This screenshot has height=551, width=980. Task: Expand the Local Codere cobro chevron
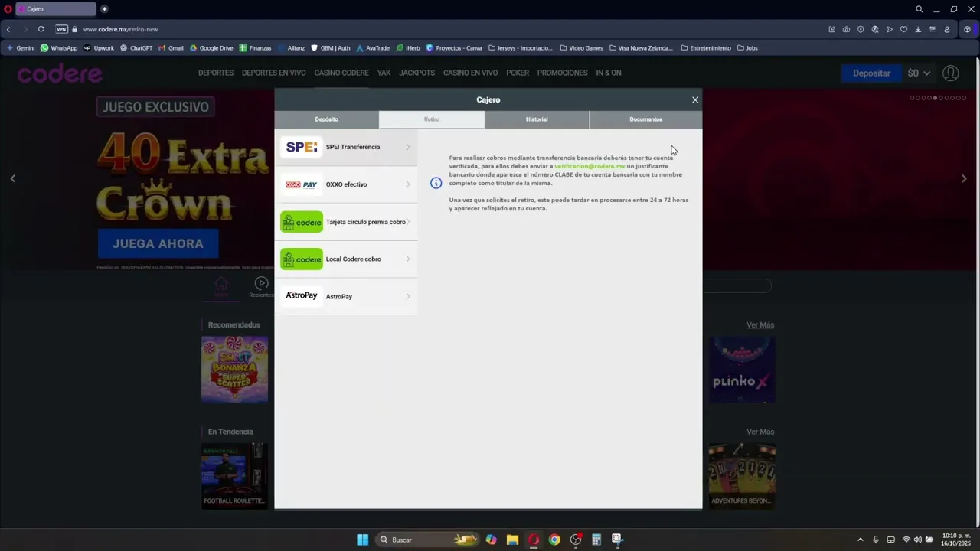tap(408, 259)
